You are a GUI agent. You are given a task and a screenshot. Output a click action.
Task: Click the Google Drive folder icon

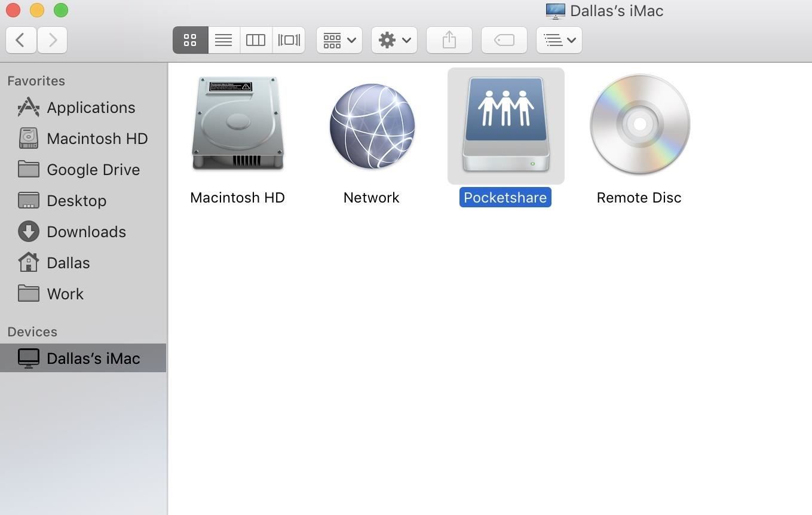[28, 170]
